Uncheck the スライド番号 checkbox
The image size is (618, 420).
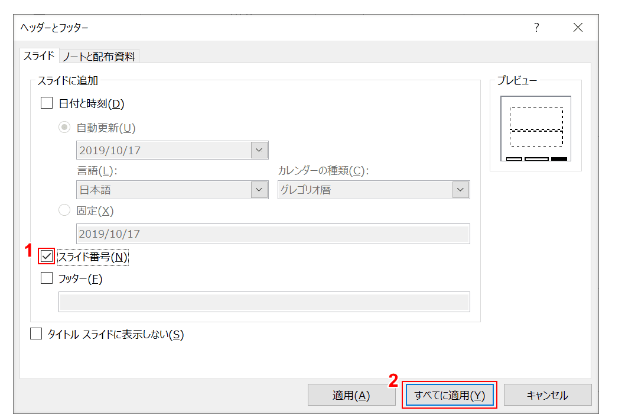point(47,257)
